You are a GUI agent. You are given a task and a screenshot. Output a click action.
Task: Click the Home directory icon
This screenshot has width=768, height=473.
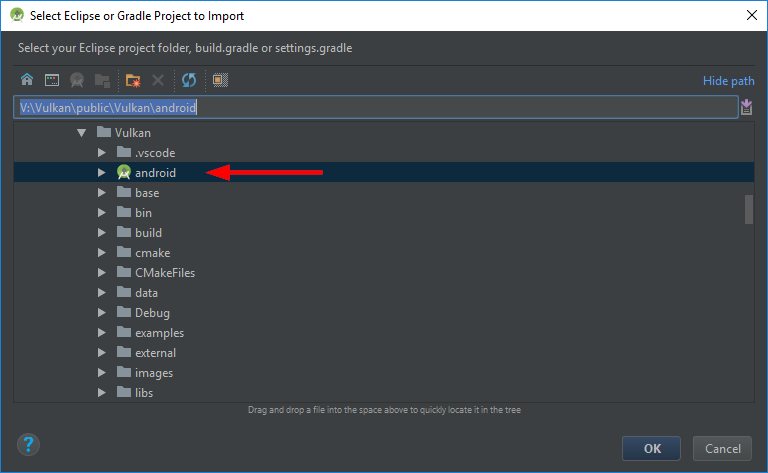click(x=27, y=80)
